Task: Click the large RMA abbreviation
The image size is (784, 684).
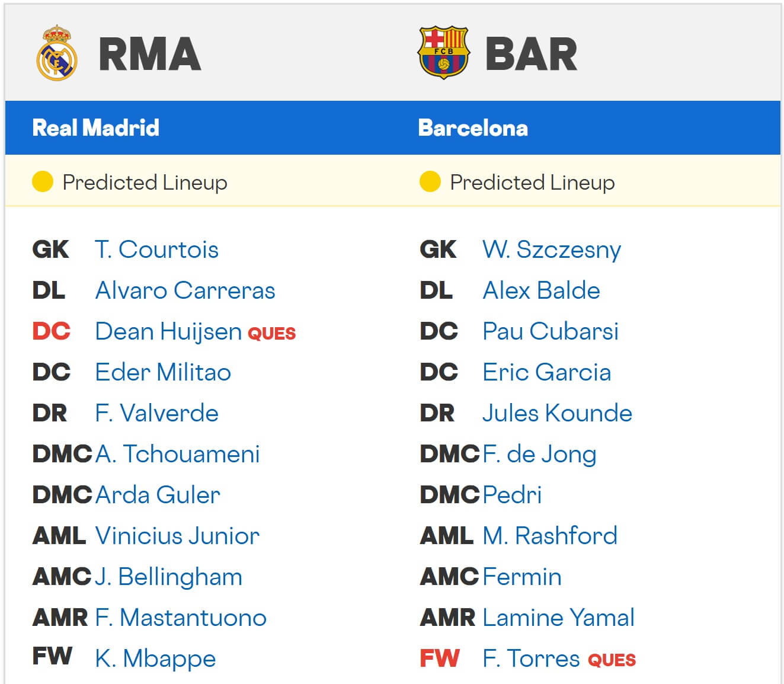Action: tap(149, 55)
